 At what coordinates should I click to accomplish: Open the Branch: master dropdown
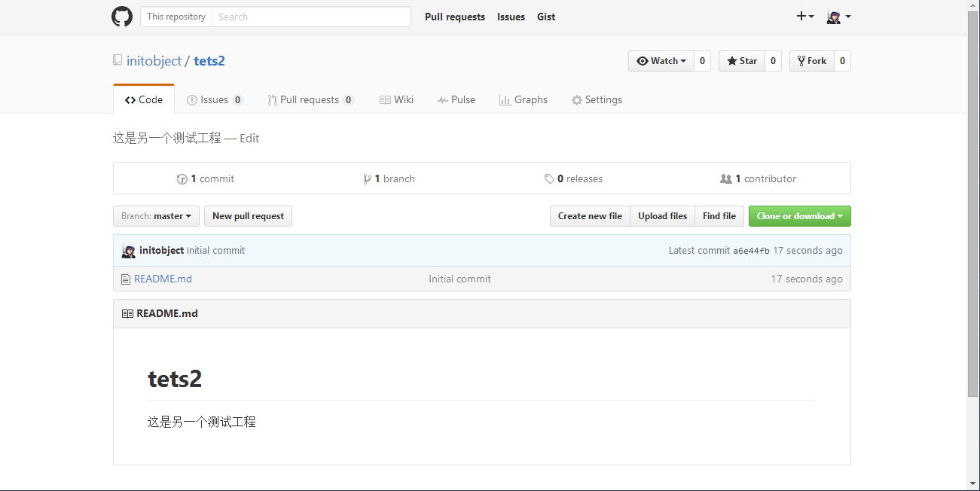156,216
